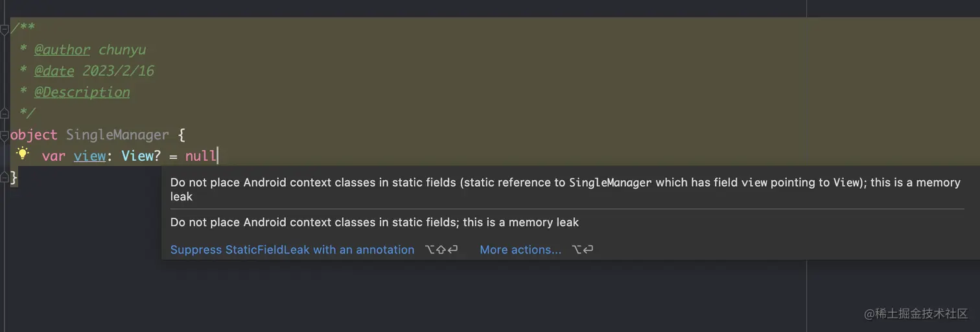Screen dimensions: 980x332
Task: Place caret on the null value
Action: (201, 156)
